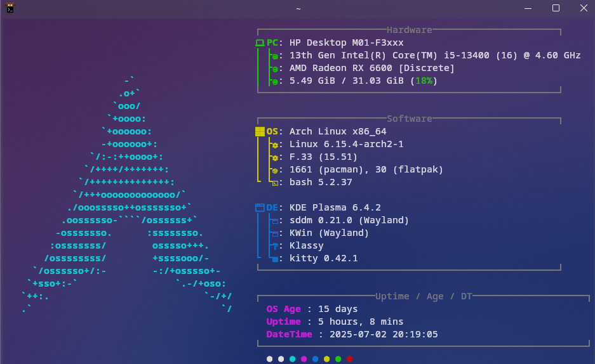Click 'sddm 0.21.0 (Wayland)' text

pos(349,221)
